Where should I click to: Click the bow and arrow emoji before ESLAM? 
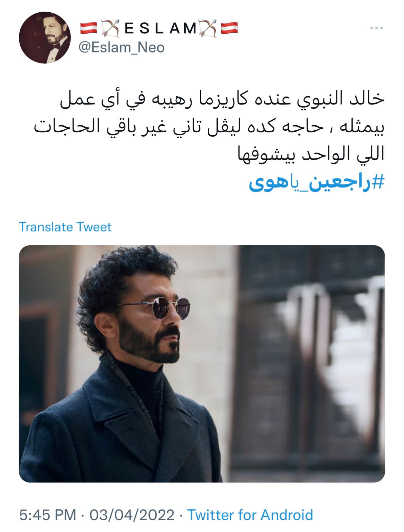(x=110, y=29)
